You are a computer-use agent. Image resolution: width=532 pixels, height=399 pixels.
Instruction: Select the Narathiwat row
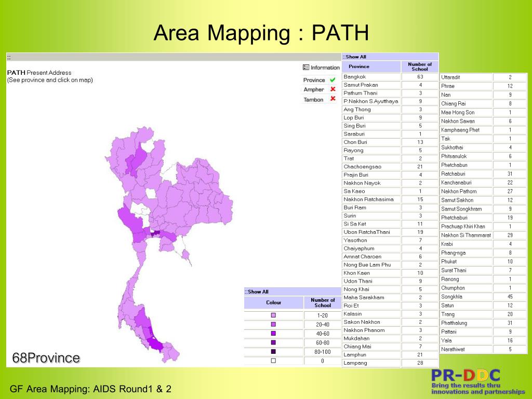pos(483,349)
